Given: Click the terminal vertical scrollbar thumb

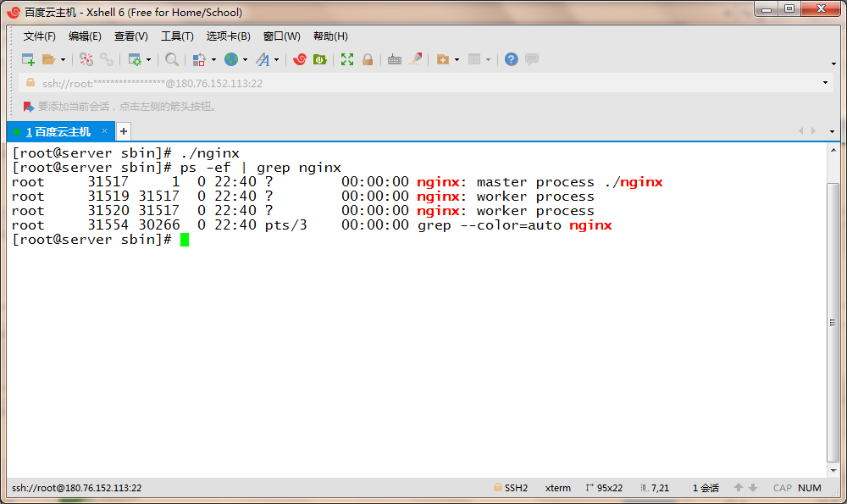Looking at the screenshot, I should tap(833, 323).
